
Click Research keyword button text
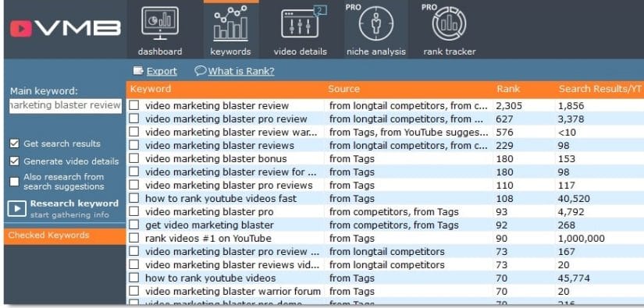[x=74, y=204]
